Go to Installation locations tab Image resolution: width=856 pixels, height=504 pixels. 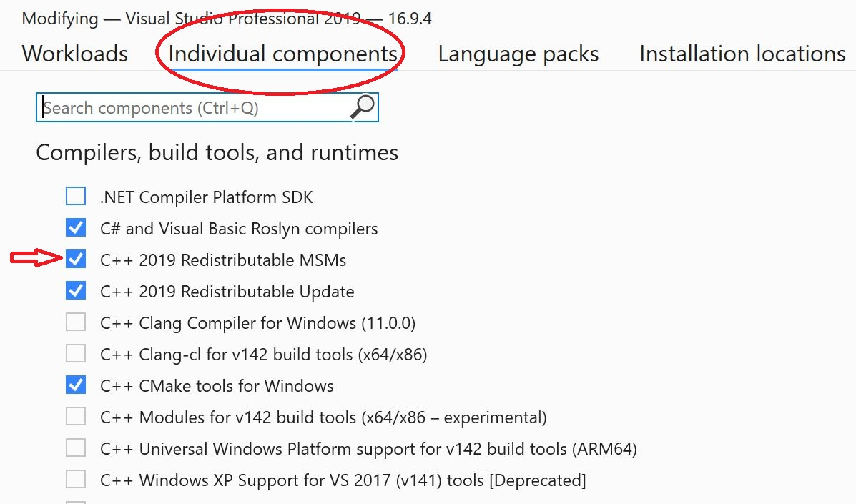[742, 54]
